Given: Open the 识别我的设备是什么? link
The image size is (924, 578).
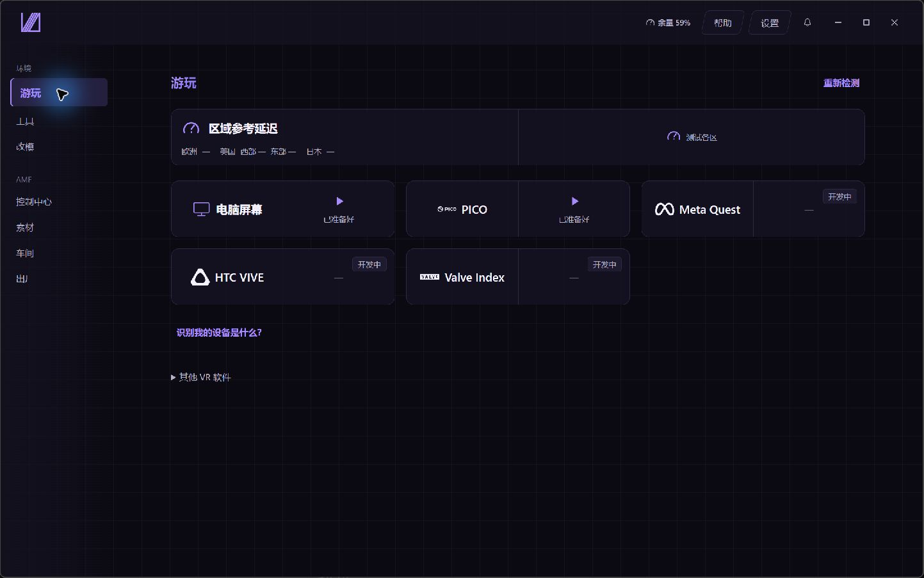Looking at the screenshot, I should click(219, 332).
